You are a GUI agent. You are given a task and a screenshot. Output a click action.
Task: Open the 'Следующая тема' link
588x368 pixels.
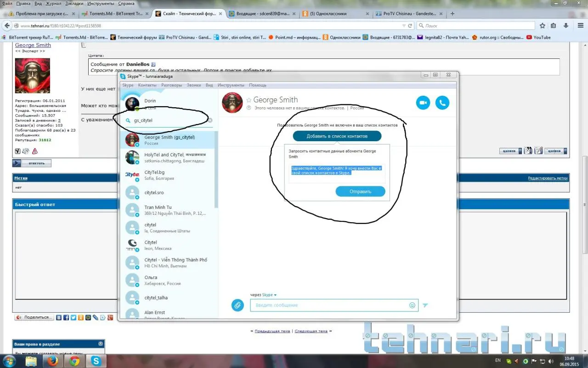[x=311, y=331]
